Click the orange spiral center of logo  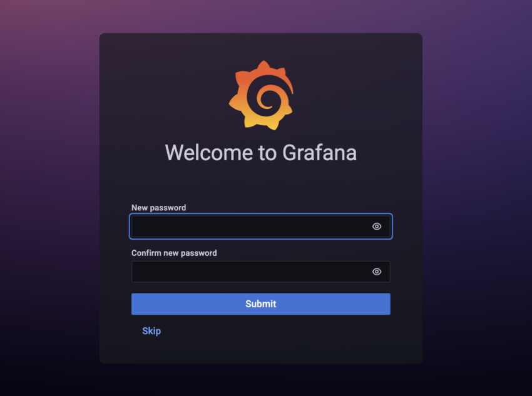click(x=269, y=99)
